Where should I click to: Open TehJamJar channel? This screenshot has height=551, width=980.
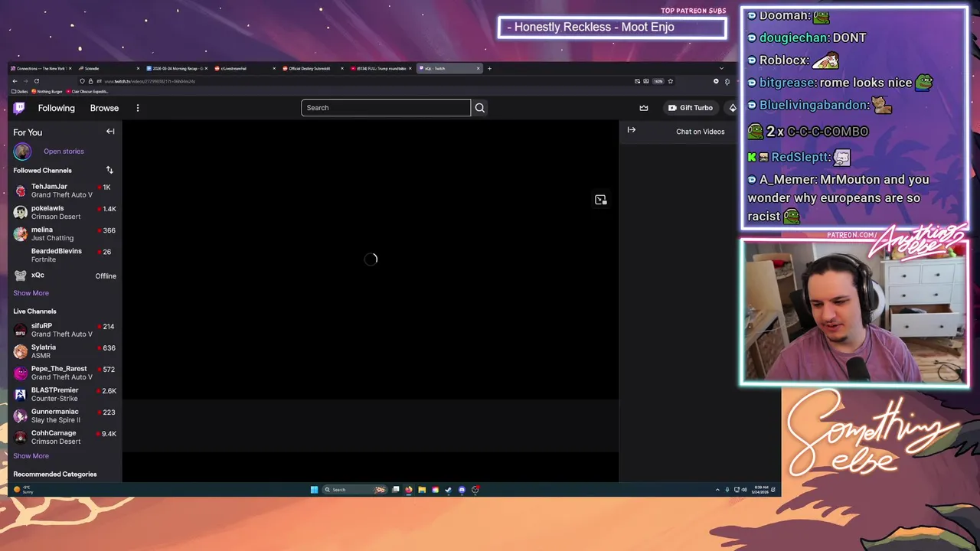pyautogui.click(x=65, y=191)
